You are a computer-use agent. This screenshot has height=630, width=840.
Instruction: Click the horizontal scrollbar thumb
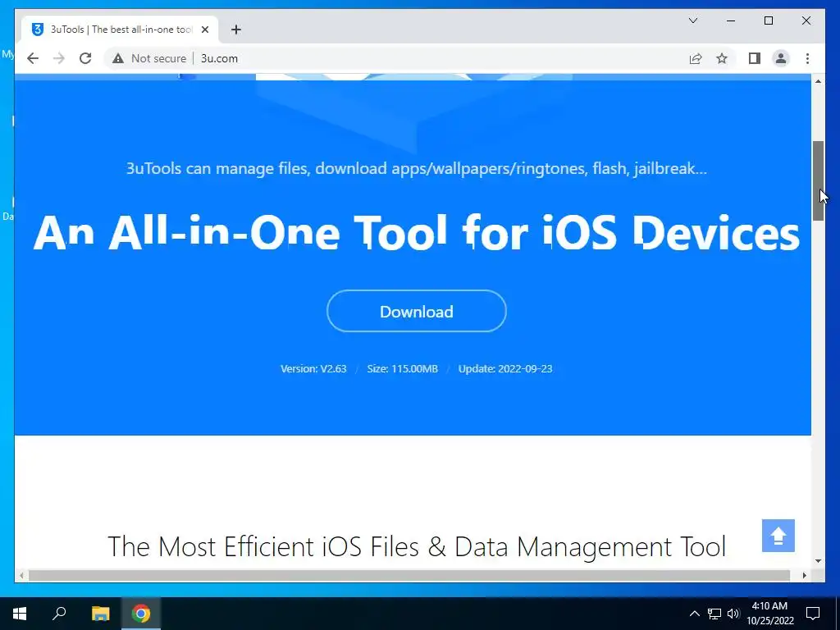tap(409, 575)
